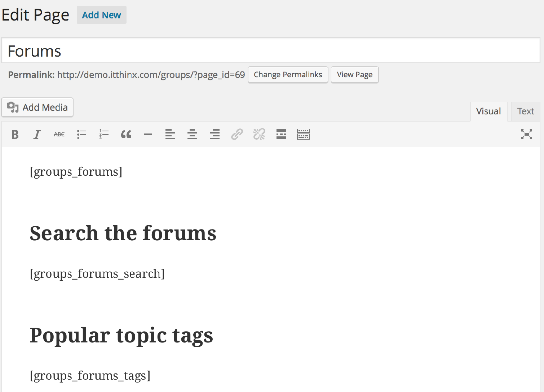Switch to the Text editor tab

(525, 111)
